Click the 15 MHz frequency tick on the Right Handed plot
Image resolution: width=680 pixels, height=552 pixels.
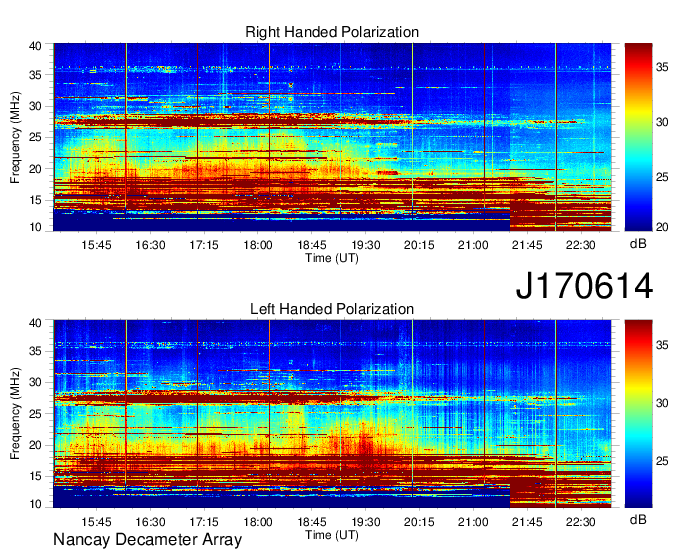point(35,200)
